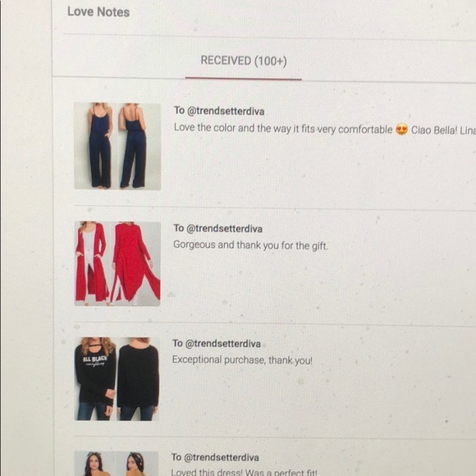This screenshot has width=476, height=476.
Task: Click the heart-eyes emoji in the first note
Action: [401, 130]
